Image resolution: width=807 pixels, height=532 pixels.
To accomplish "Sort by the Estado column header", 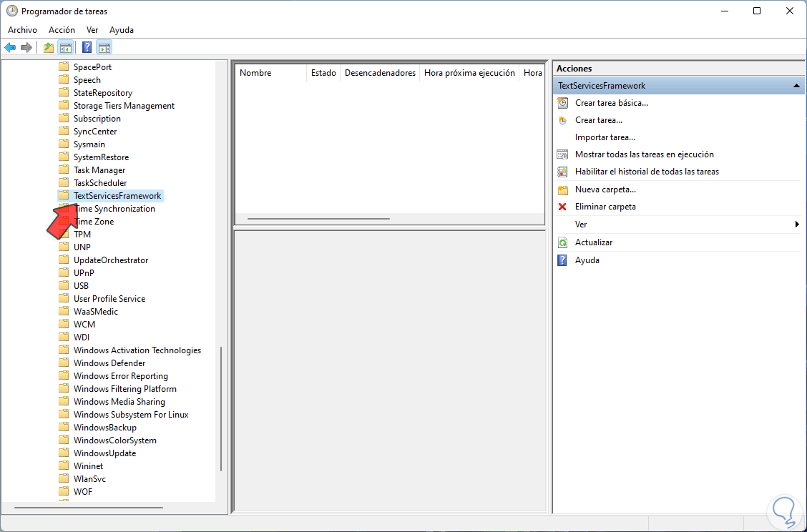I will pyautogui.click(x=323, y=73).
